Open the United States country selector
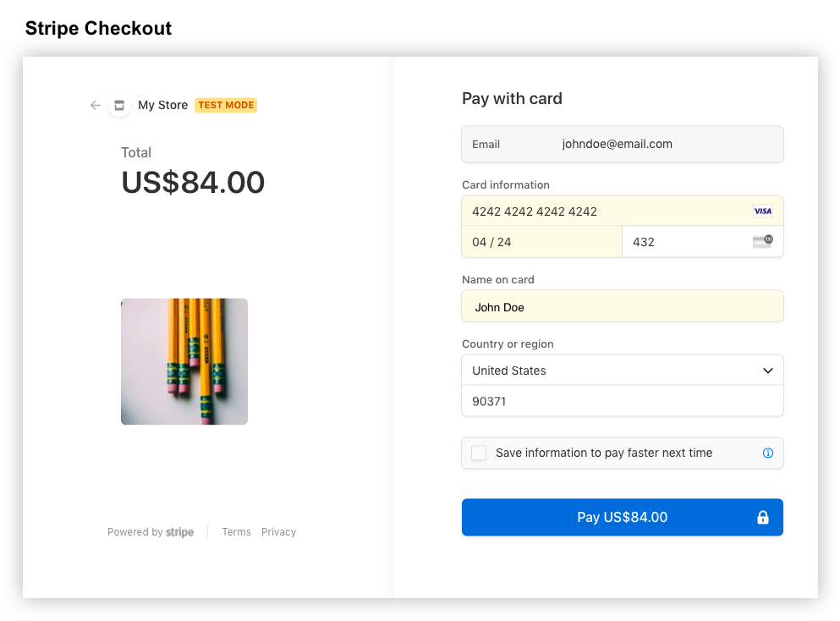The image size is (840, 621). 623,371
